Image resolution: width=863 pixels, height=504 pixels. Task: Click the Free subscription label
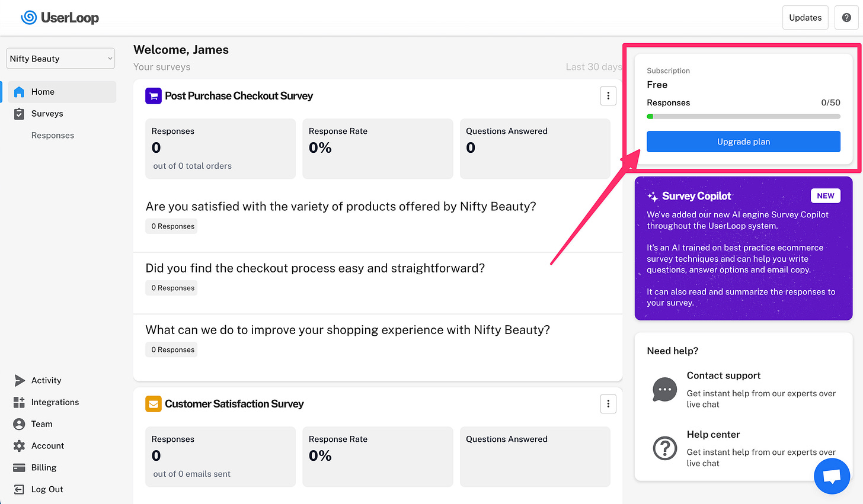[657, 85]
